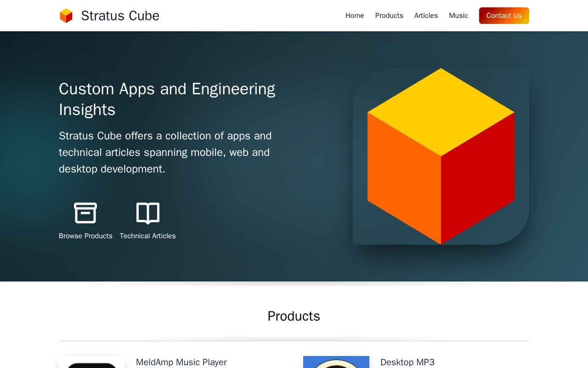Open the Technical Articles book icon
This screenshot has width=588, height=368.
tap(148, 213)
